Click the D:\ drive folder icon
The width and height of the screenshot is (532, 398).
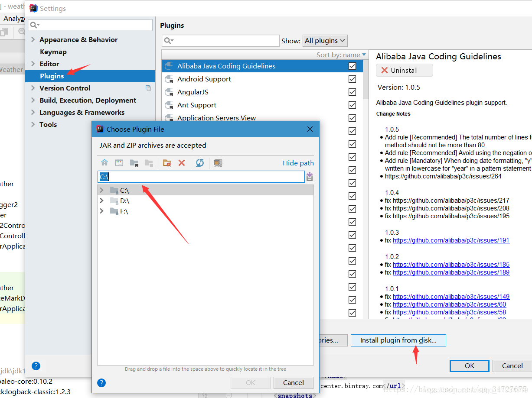pyautogui.click(x=114, y=201)
